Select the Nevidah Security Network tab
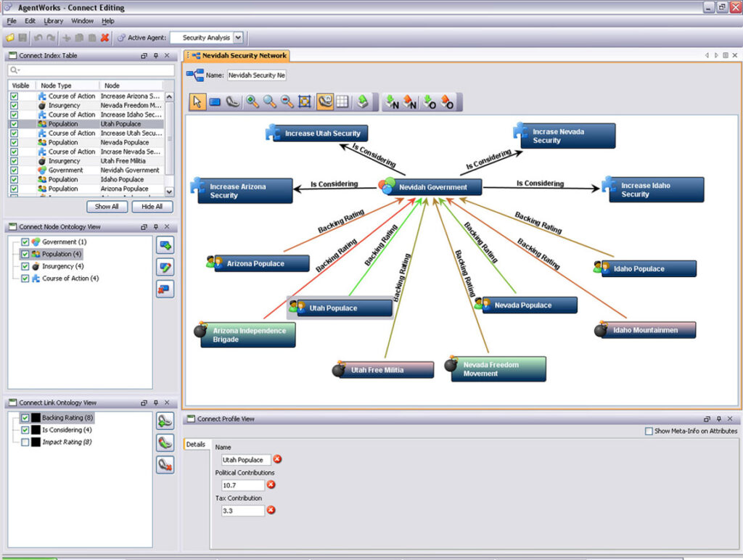743x560 pixels. (x=237, y=55)
